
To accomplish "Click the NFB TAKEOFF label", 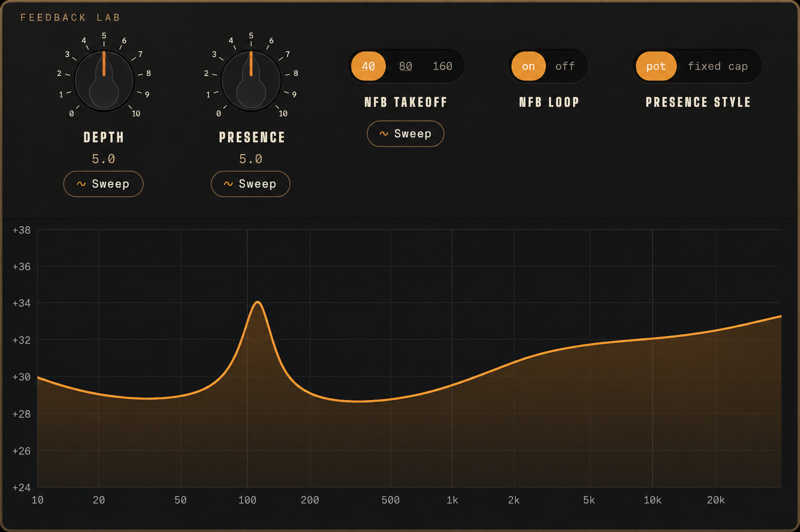I will click(x=405, y=102).
